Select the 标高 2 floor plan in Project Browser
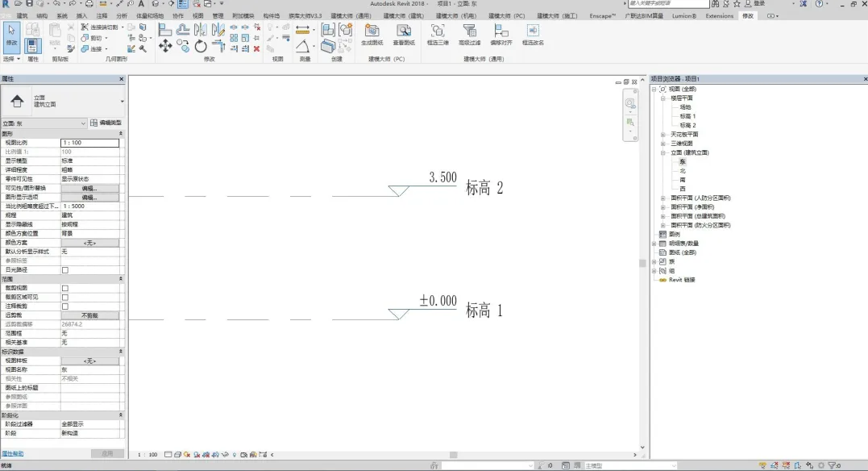The height and width of the screenshot is (471, 868). (x=687, y=125)
